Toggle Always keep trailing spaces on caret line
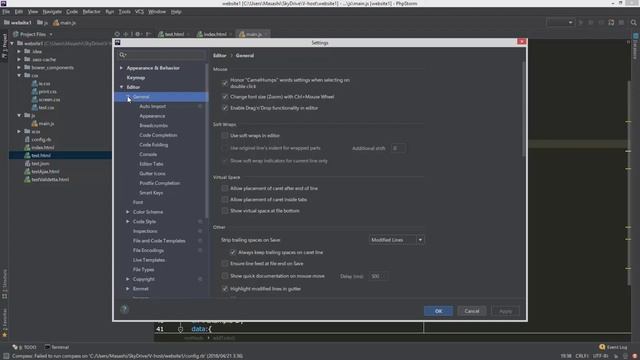 click(x=233, y=252)
